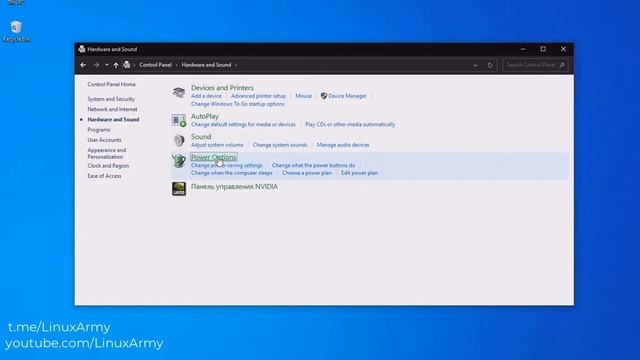
Task: Open Recycle Bin on the desktop
Action: pyautogui.click(x=16, y=31)
